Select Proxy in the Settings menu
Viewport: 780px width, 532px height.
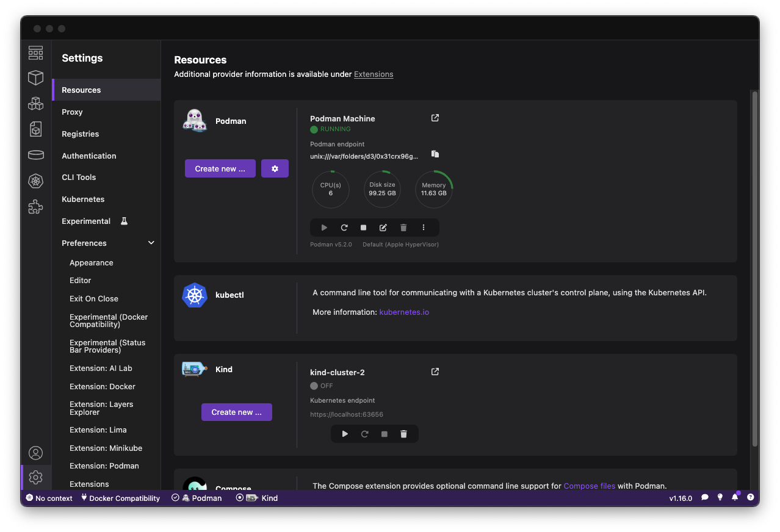[x=72, y=112]
